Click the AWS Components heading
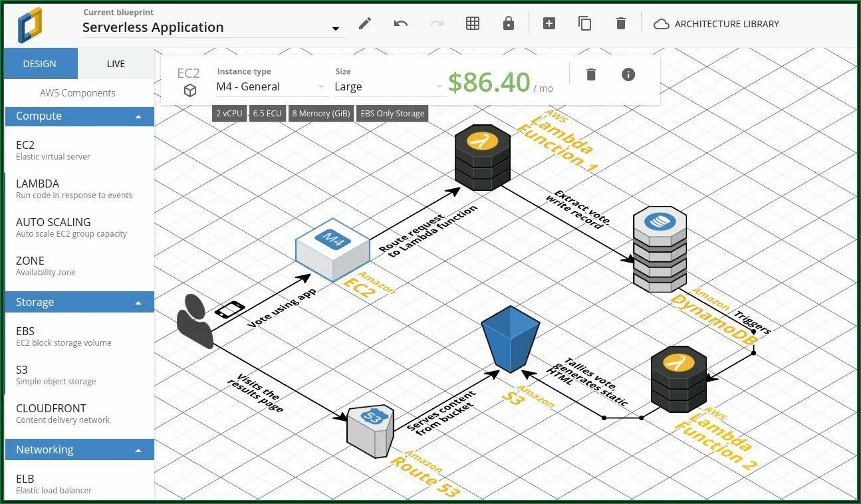This screenshot has height=504, width=861. coord(78,93)
